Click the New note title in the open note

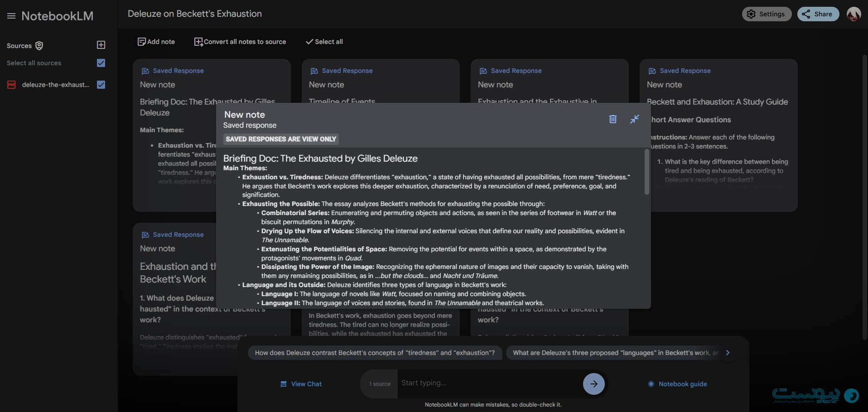point(245,115)
